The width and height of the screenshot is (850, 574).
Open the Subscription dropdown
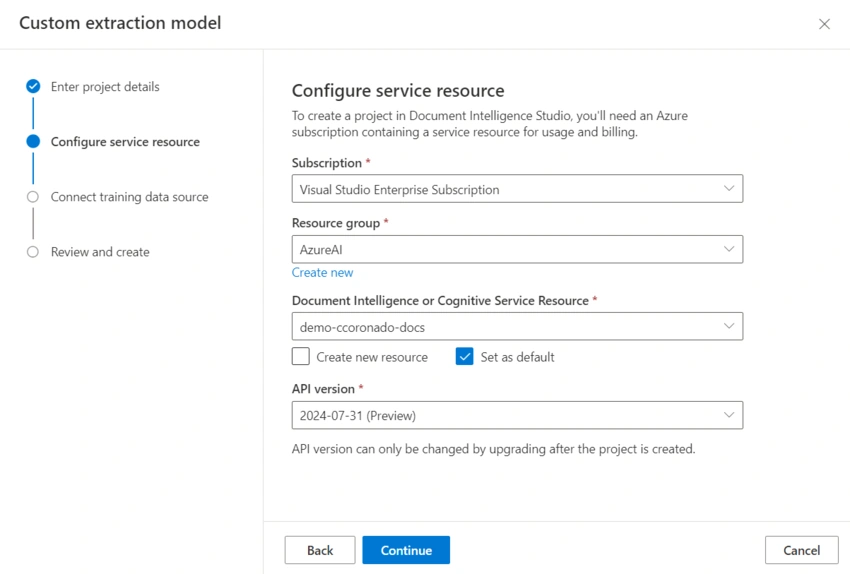point(517,189)
